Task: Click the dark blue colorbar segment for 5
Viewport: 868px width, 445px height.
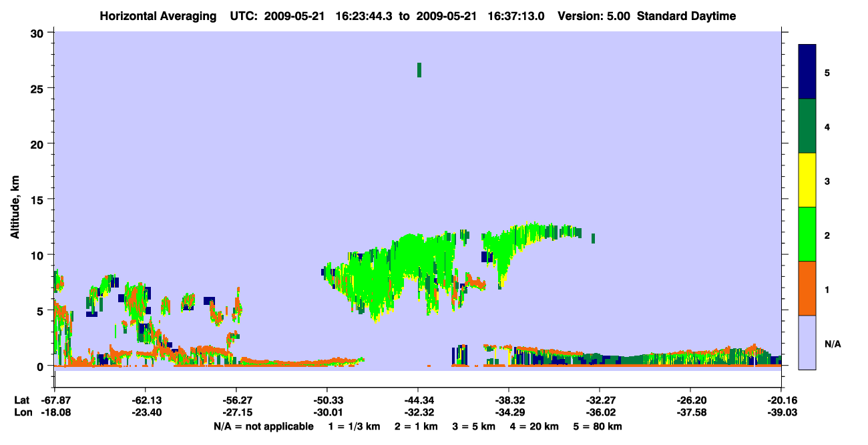Action: coord(807,72)
